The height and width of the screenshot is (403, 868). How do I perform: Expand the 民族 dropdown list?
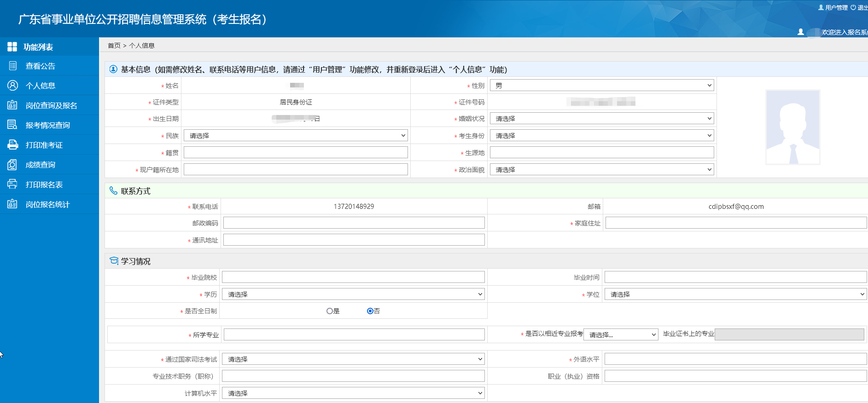point(295,136)
